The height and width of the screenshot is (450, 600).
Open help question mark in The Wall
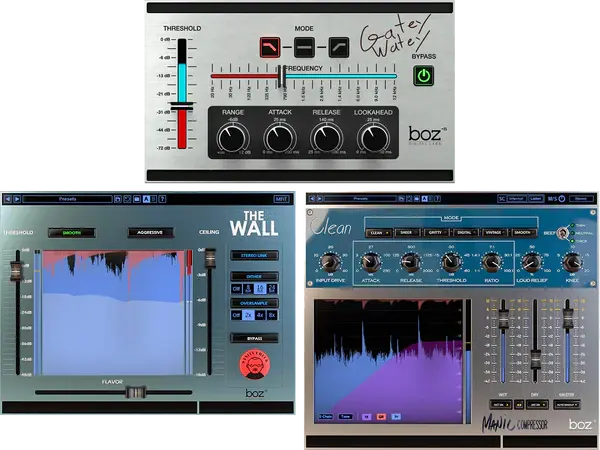162,199
